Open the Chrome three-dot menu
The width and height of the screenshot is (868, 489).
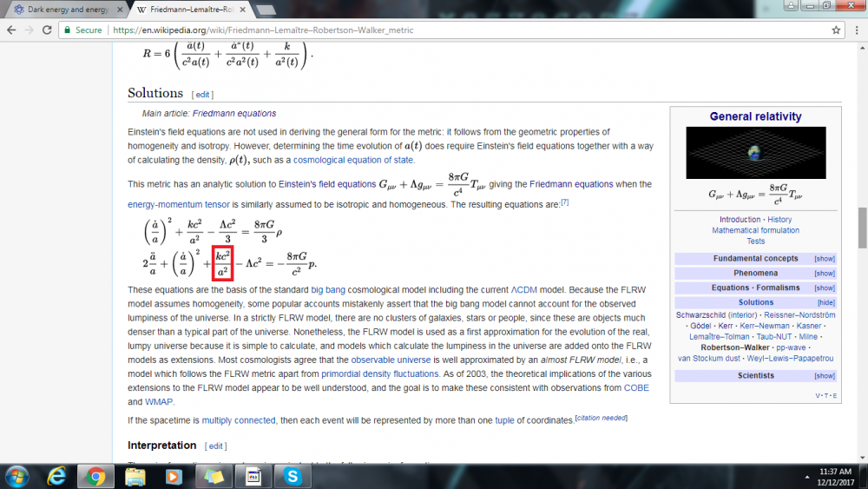point(856,30)
